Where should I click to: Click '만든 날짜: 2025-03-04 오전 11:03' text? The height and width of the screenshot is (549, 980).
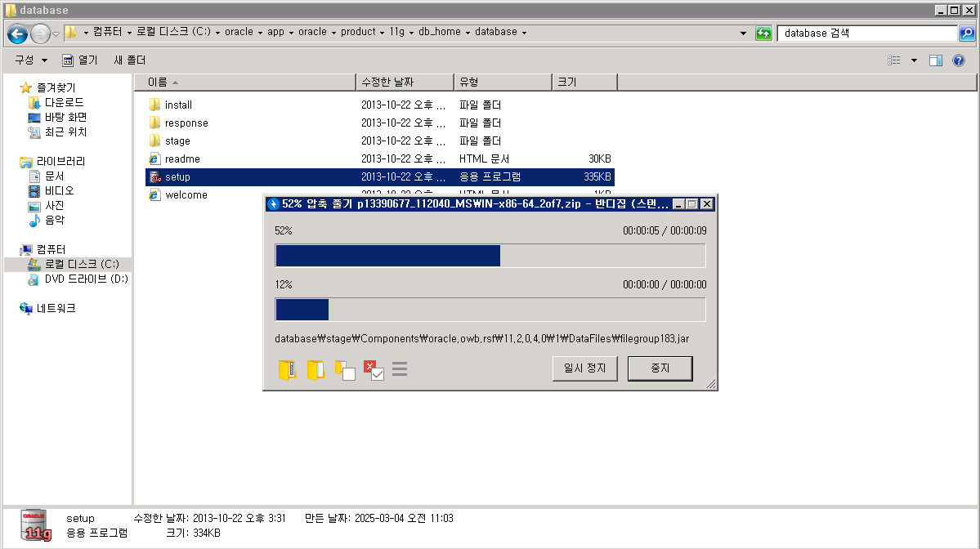click(x=378, y=518)
